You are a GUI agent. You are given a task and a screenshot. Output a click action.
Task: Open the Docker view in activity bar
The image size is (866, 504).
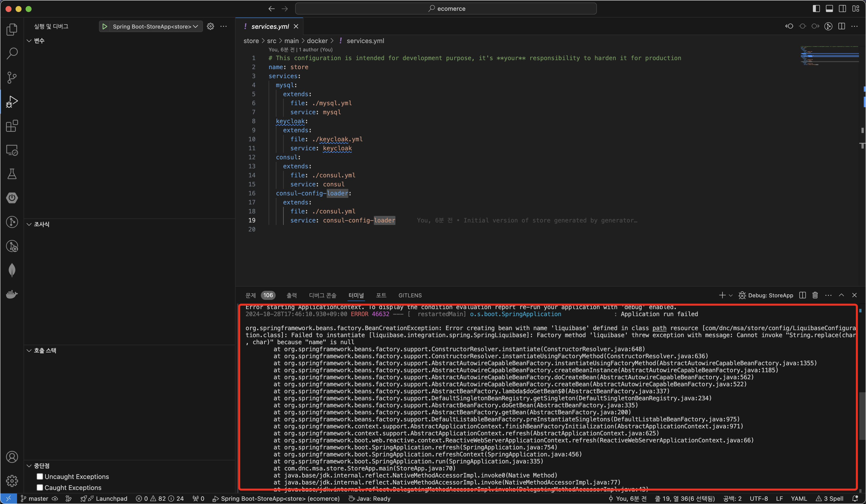click(x=12, y=294)
